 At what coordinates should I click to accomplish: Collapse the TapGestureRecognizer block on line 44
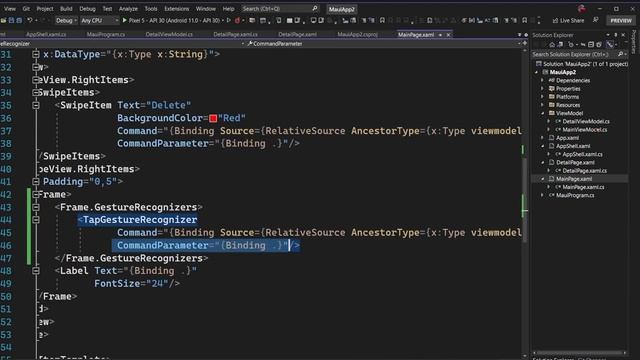tap(36, 220)
